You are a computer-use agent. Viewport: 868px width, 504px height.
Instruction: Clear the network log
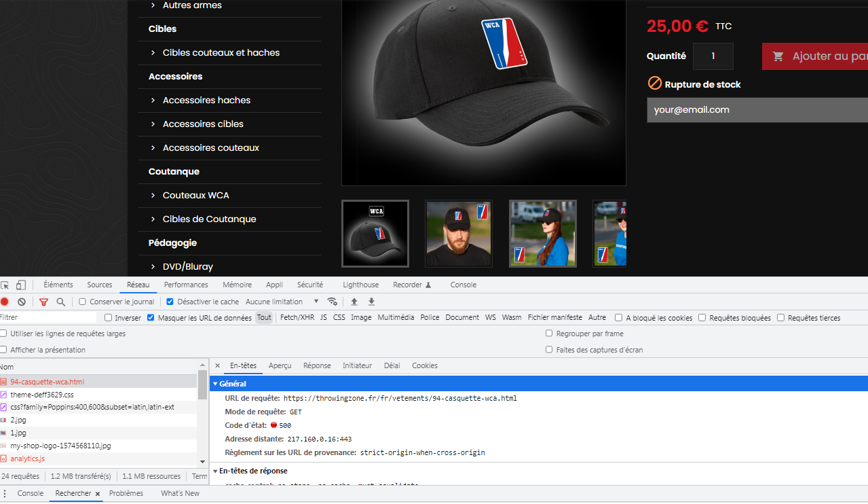click(x=22, y=302)
